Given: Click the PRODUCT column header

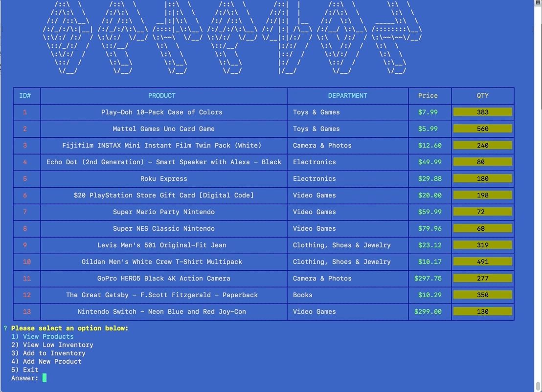Looking at the screenshot, I should click(x=162, y=96).
